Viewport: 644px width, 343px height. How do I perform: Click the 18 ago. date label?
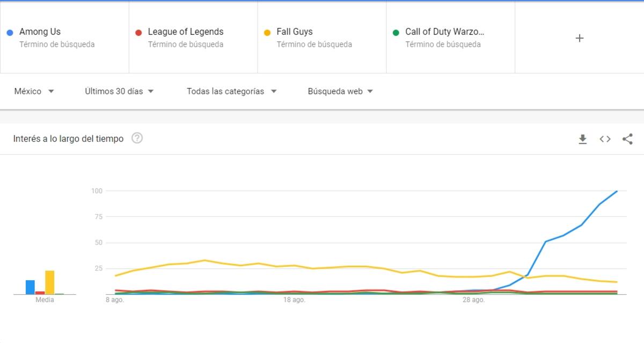coord(294,300)
